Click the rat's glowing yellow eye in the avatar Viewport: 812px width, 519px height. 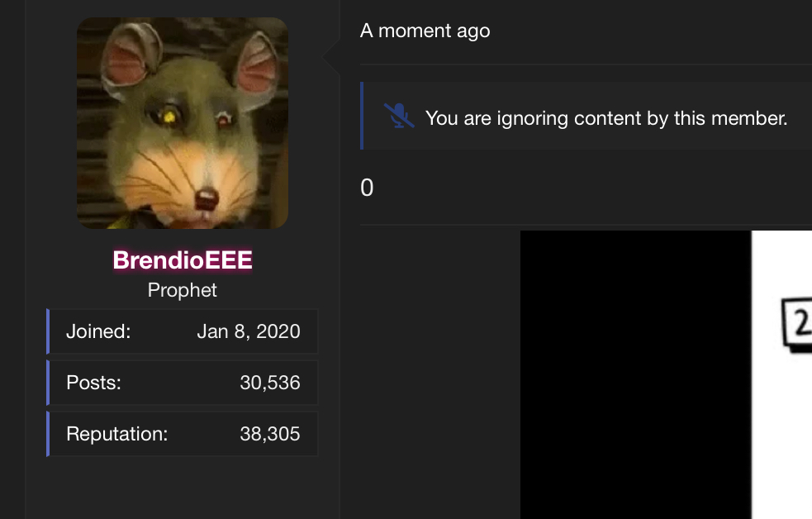tap(169, 116)
